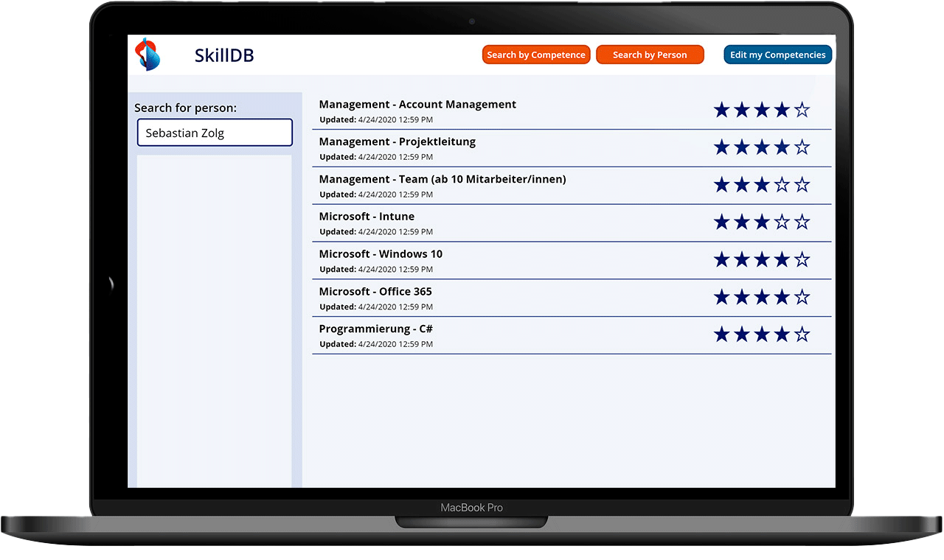Image resolution: width=944 pixels, height=560 pixels.
Task: Select second star of Windows 10 rating
Action: [742, 260]
